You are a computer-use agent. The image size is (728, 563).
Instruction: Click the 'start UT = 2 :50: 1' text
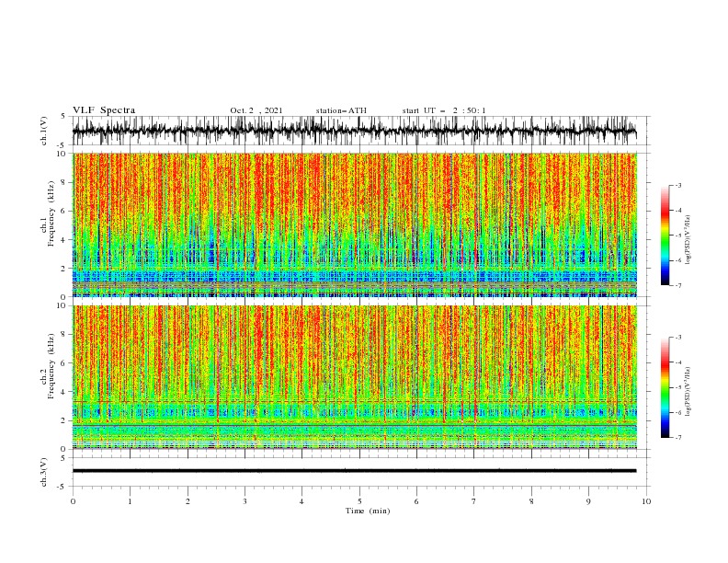tap(444, 110)
